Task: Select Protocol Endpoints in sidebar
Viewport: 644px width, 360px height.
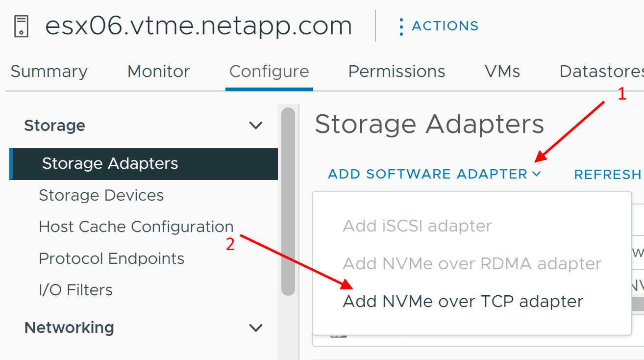Action: point(111,258)
